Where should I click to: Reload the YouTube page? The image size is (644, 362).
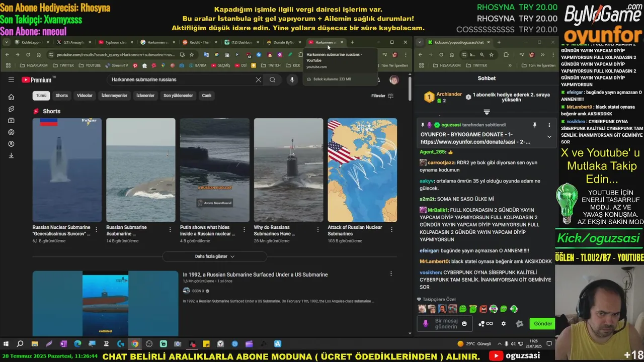(x=28, y=54)
